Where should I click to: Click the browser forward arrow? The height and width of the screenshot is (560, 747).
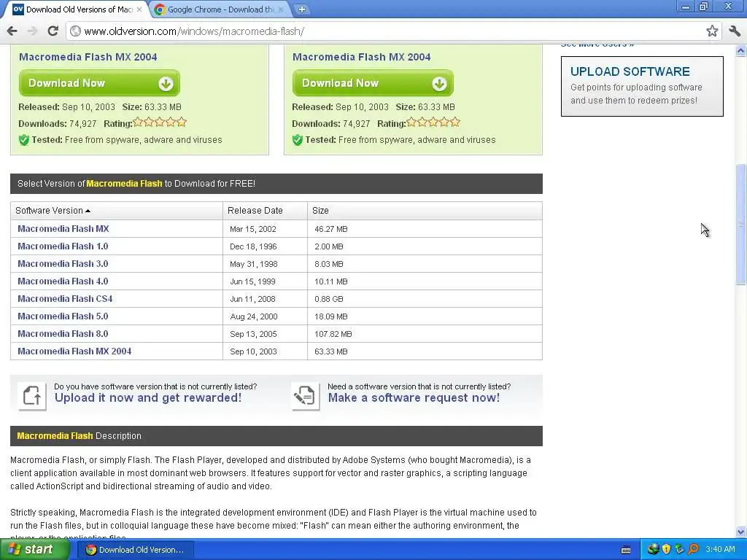click(32, 31)
